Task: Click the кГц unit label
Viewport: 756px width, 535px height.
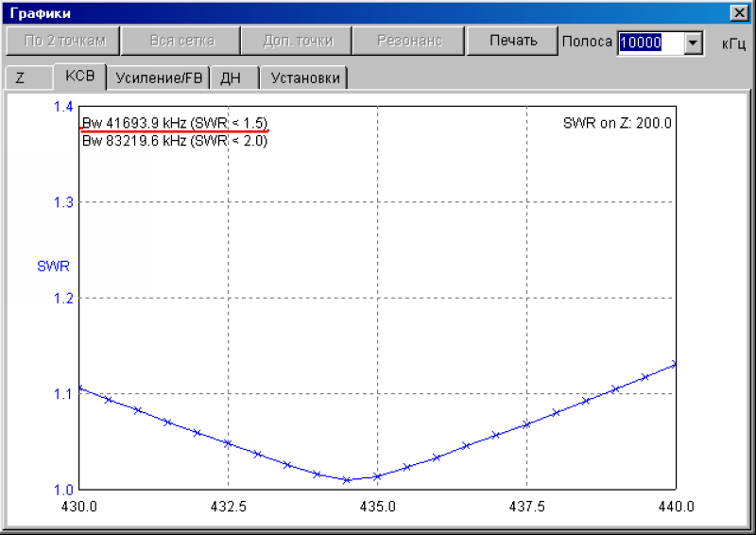Action: tap(733, 43)
